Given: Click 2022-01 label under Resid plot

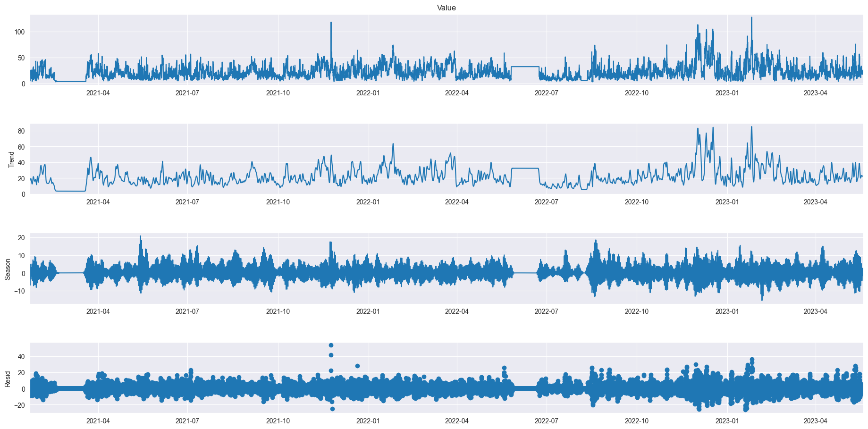Looking at the screenshot, I should point(368,421).
